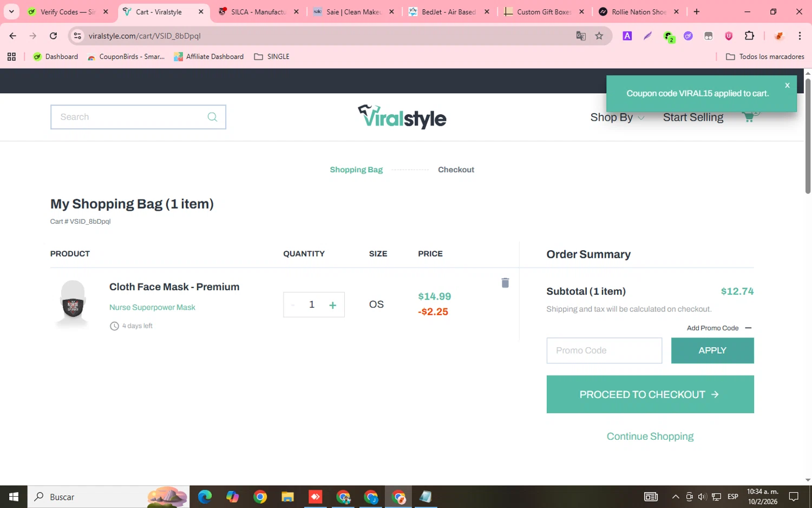812x508 pixels.
Task: Click the APPLY promo code button
Action: [x=712, y=350]
